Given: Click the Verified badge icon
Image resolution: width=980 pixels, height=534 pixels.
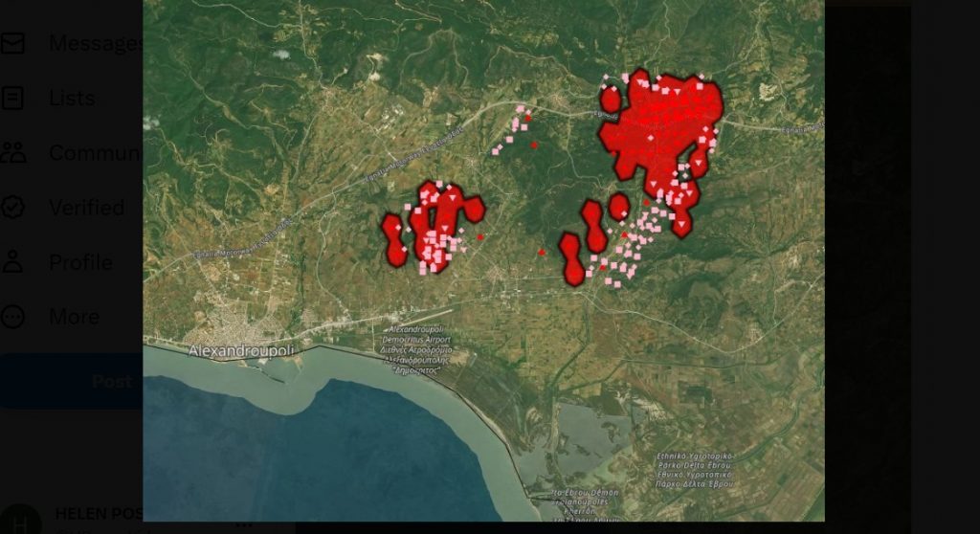Looking at the screenshot, I should point(12,207).
